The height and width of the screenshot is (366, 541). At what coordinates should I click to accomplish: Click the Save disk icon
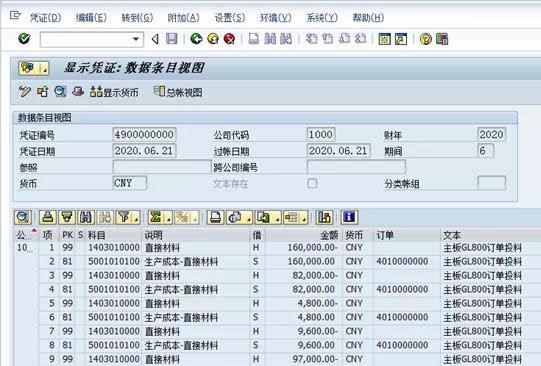point(171,39)
